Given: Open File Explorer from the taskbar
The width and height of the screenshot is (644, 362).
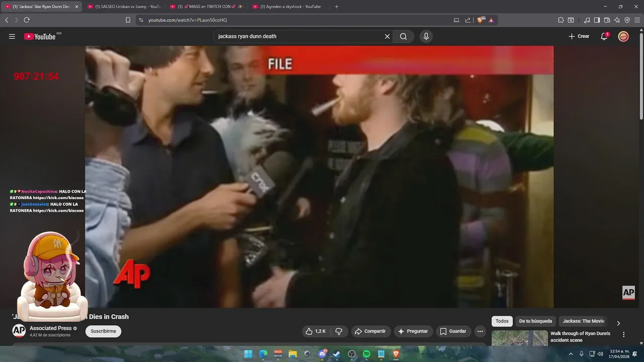Looking at the screenshot, I should click(x=292, y=354).
